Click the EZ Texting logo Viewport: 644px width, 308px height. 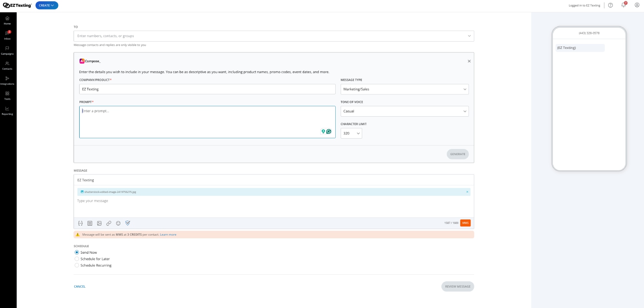[x=17, y=5]
